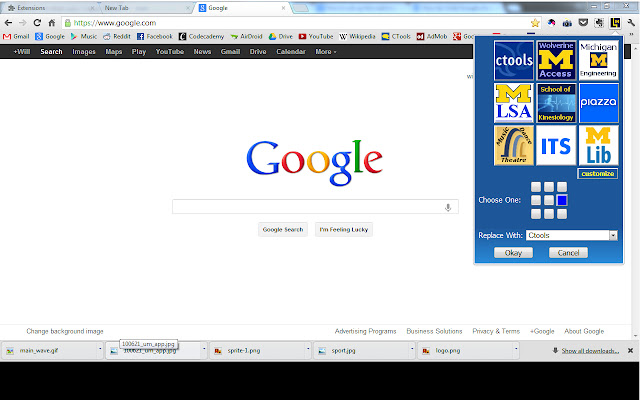Open the CTools tile in the popup
Screen dimensions: 640x400
pos(514,60)
